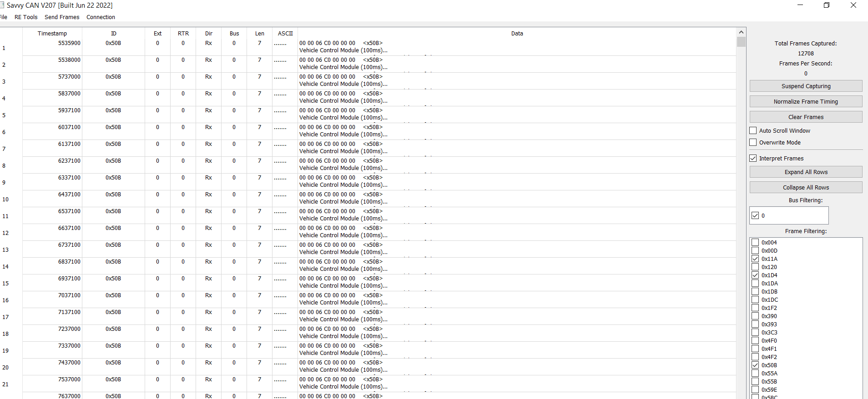The height and width of the screenshot is (399, 868).
Task: Uncheck the Interpret Frames checkbox
Action: 753,159
